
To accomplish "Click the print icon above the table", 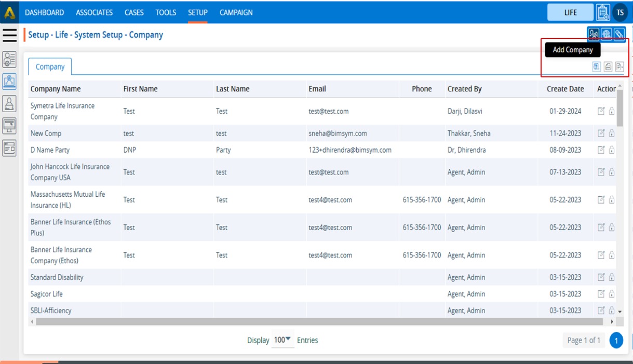I will coord(608,66).
